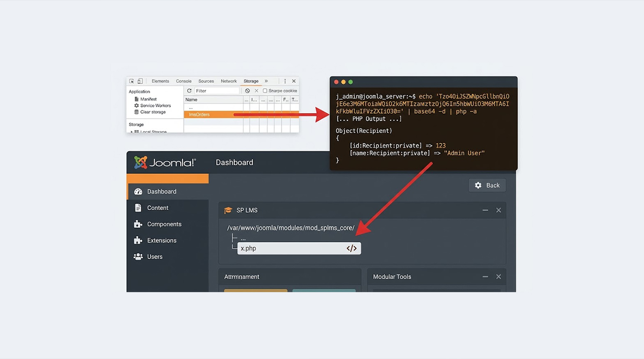Click the Back button
Image resolution: width=644 pixels, height=359 pixels.
click(x=487, y=186)
